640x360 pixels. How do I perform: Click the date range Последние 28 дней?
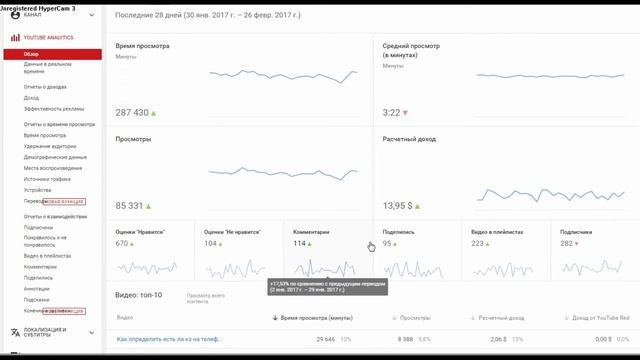(x=208, y=15)
